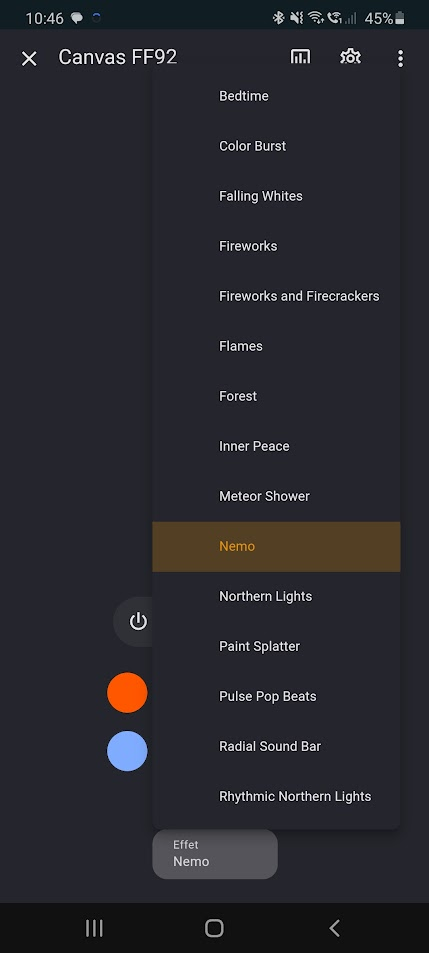Open the Android recent apps icon
429x953 pixels.
94,928
